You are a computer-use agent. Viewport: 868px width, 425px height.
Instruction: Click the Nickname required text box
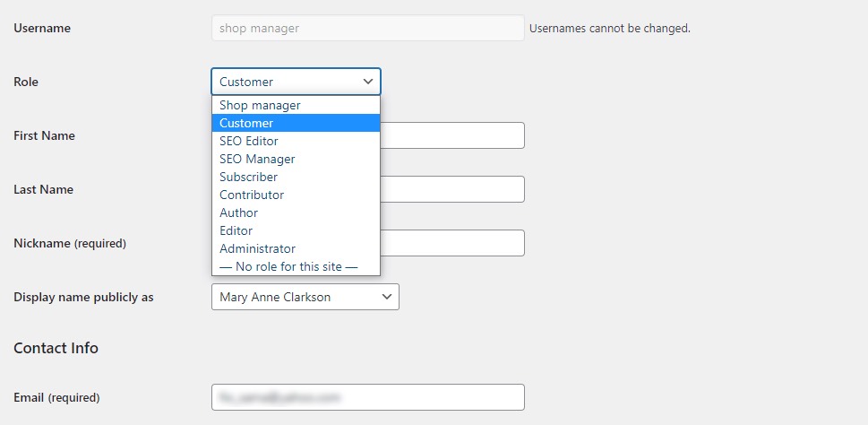(x=451, y=243)
